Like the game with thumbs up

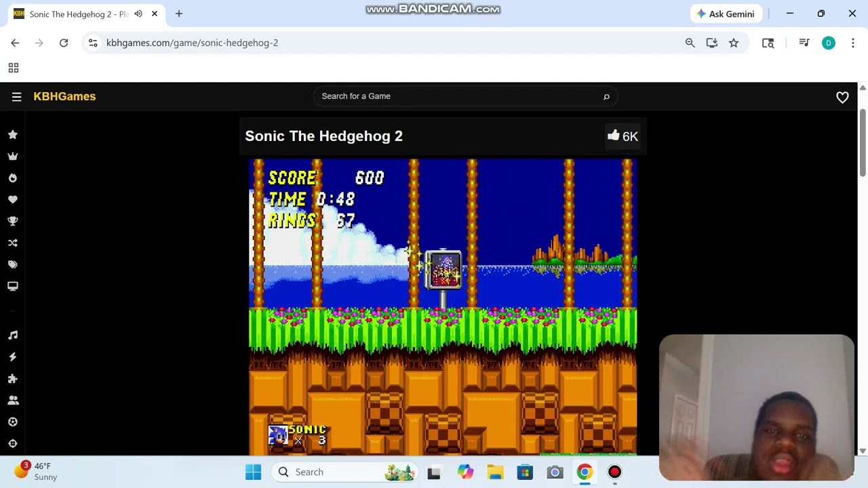pyautogui.click(x=623, y=136)
